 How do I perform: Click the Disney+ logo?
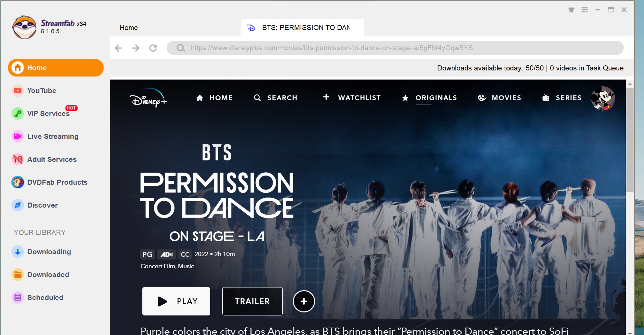point(148,98)
